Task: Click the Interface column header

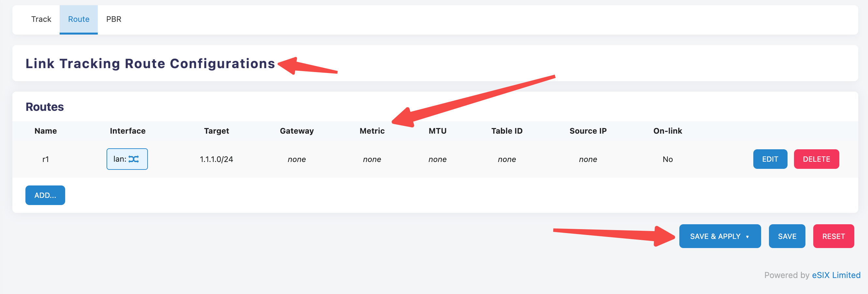Action: point(127,131)
